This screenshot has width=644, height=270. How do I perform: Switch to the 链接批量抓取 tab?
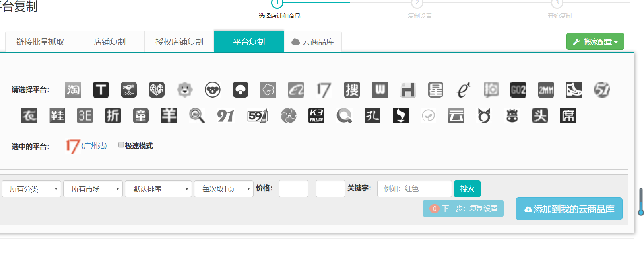40,42
